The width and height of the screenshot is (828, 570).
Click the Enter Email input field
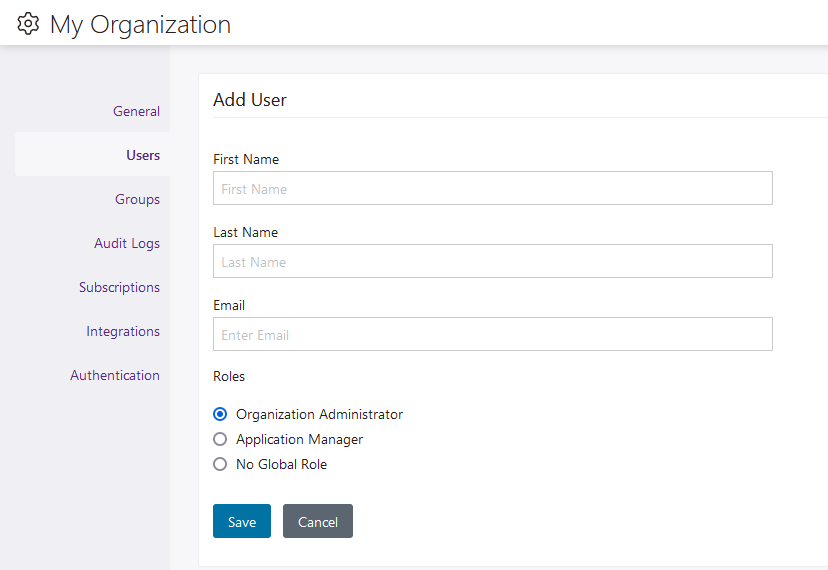492,334
